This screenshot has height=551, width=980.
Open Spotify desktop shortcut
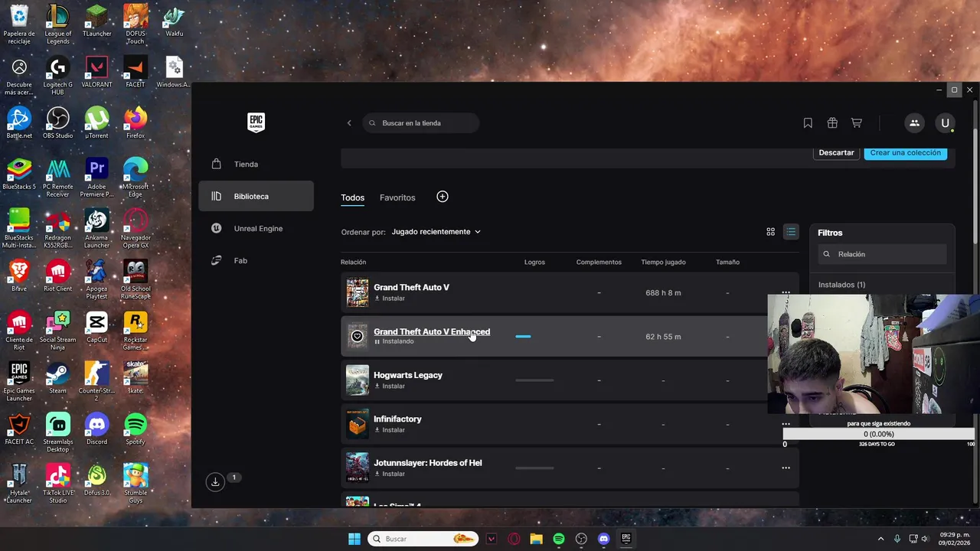click(x=136, y=430)
